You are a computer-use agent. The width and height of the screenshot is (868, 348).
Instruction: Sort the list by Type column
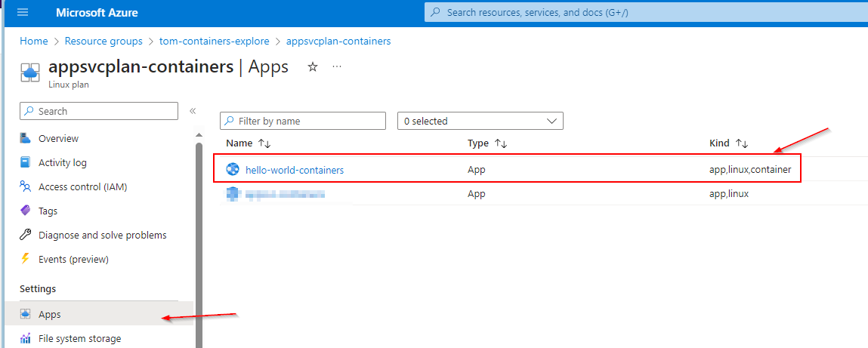[x=500, y=143]
